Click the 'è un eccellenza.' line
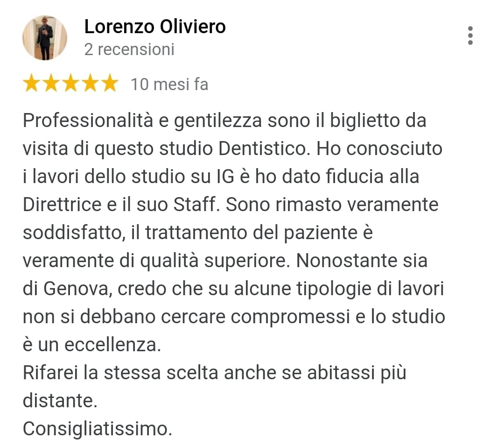Image resolution: width=504 pixels, height=447 pixels. tap(92, 345)
